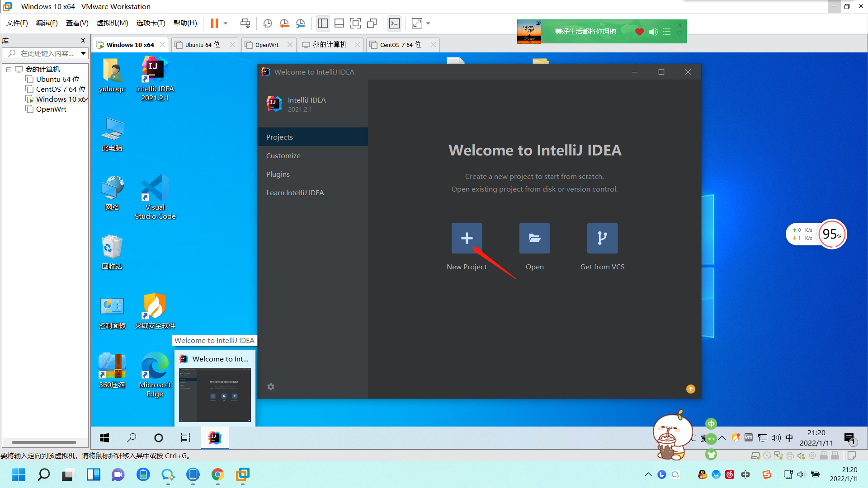Close the library panel with its X
The height and width of the screenshot is (488, 868).
point(83,41)
